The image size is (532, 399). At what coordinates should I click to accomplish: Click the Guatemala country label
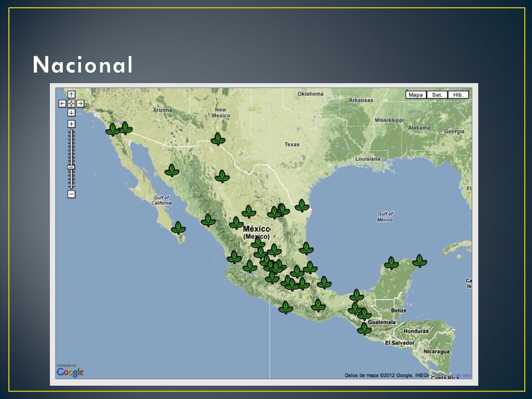click(382, 322)
